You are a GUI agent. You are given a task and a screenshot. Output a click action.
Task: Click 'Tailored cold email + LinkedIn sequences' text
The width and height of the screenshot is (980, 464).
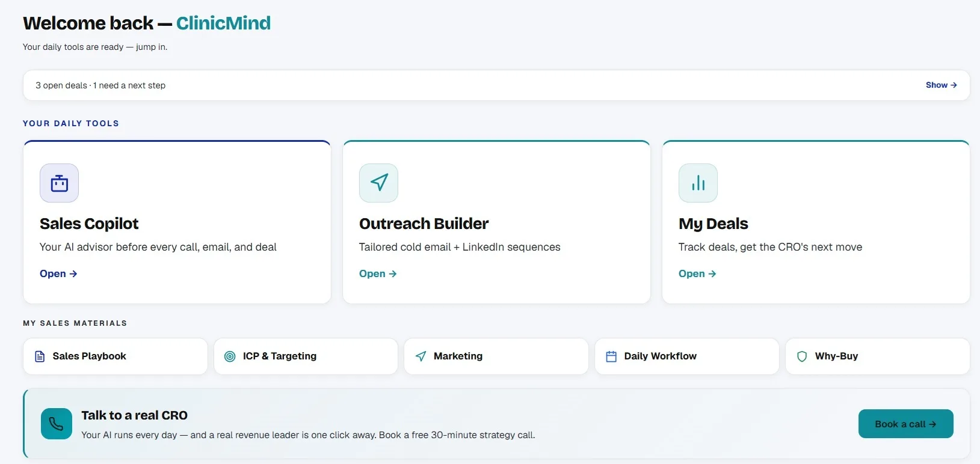coord(460,247)
